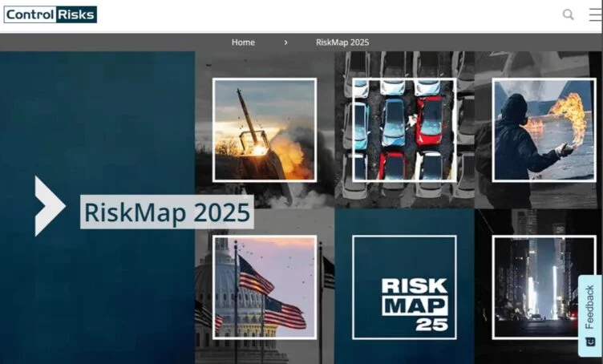Click the Capitol flags image tile
The image size is (603, 364).
[x=265, y=287]
